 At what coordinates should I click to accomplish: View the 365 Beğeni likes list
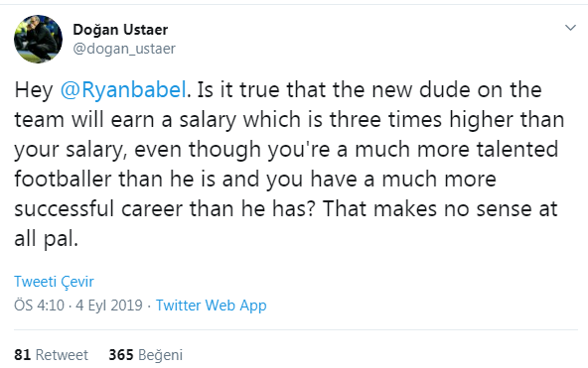(x=145, y=355)
